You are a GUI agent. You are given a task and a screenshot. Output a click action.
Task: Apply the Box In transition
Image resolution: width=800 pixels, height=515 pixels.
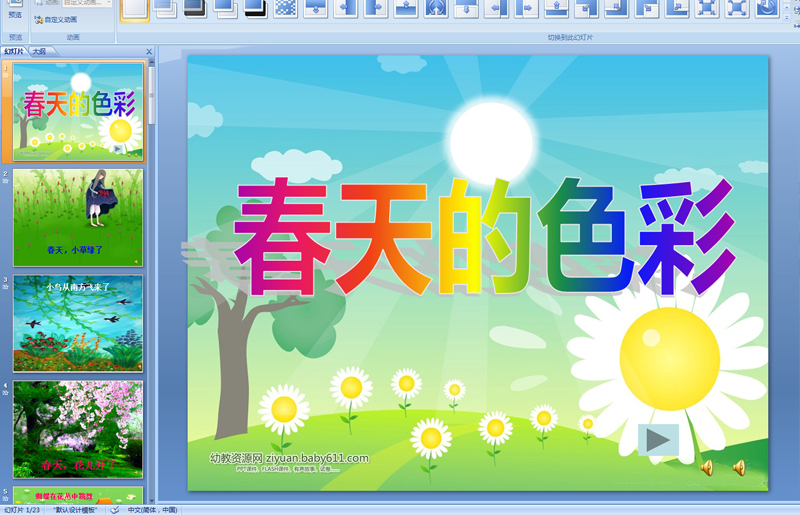[707, 9]
